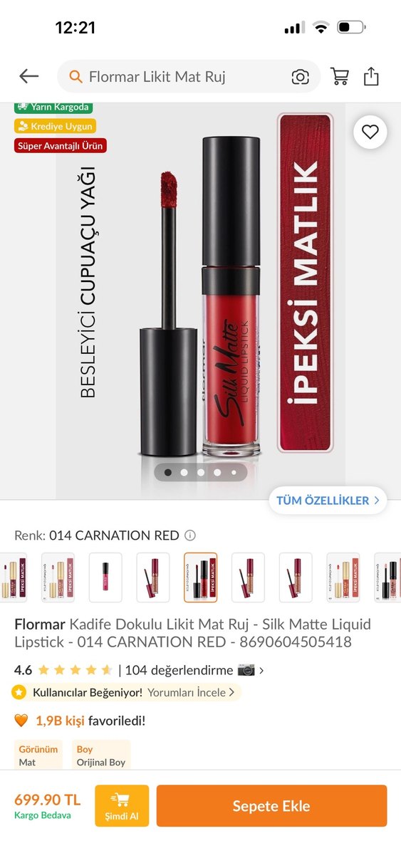Tap the Boy Orijinal Boy attribute tag
Viewport: 401px width, 868px height.
click(x=101, y=755)
